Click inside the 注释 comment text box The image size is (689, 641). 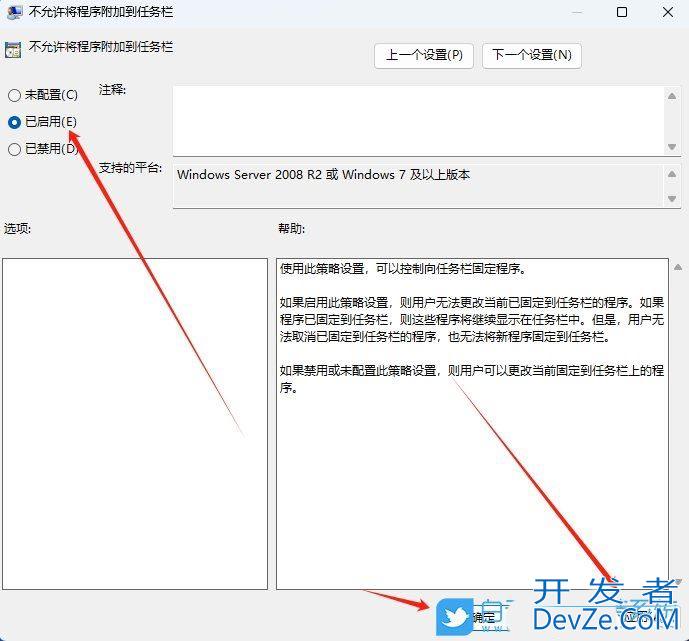tap(417, 120)
